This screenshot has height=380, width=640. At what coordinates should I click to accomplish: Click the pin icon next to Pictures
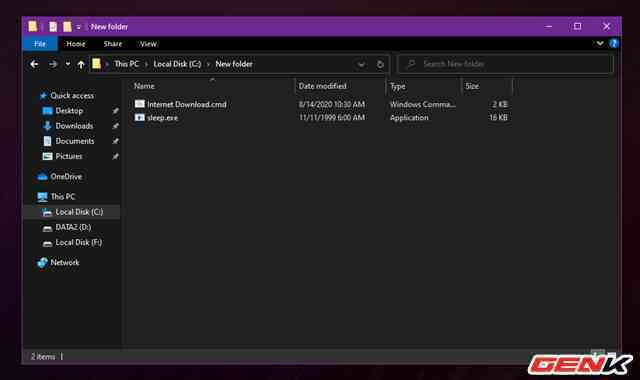tap(116, 157)
